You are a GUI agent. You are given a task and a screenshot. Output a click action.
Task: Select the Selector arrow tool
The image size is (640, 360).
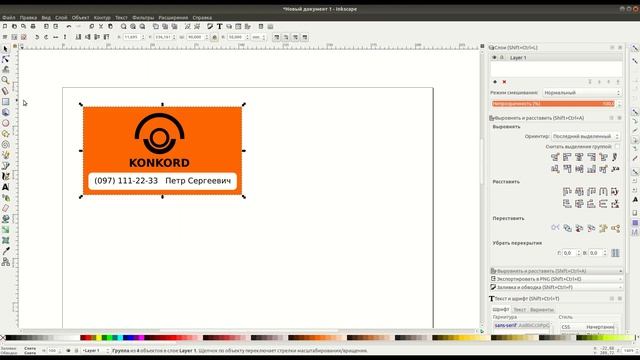coord(5,49)
